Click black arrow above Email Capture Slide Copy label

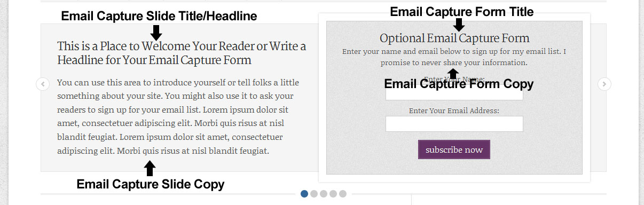pyautogui.click(x=150, y=169)
